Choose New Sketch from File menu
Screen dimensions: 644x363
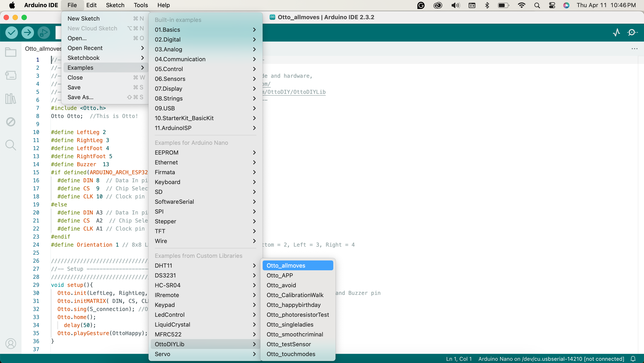point(106,19)
